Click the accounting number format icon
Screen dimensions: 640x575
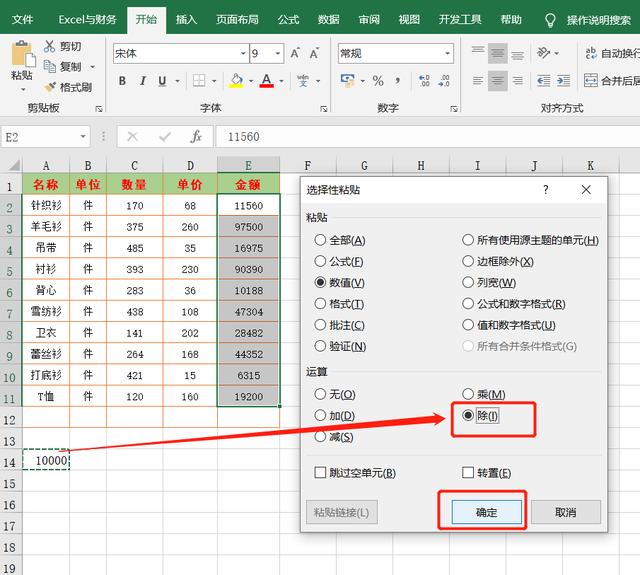click(x=347, y=80)
